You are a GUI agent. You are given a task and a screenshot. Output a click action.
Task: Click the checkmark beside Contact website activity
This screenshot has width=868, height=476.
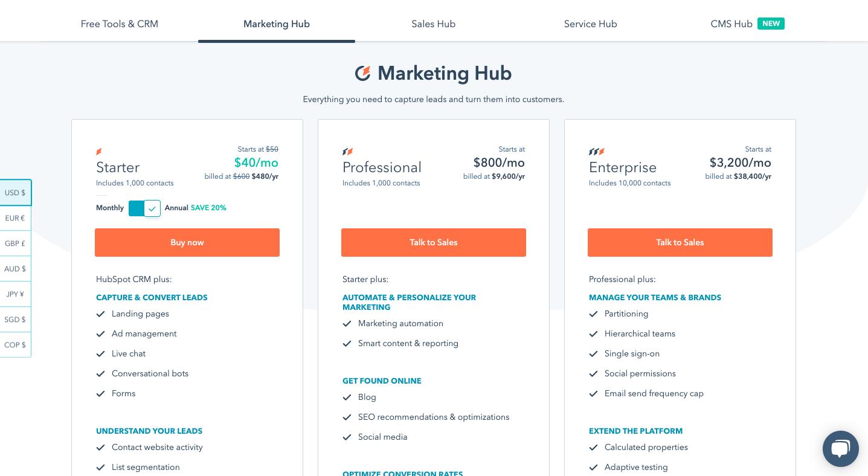[x=101, y=448]
